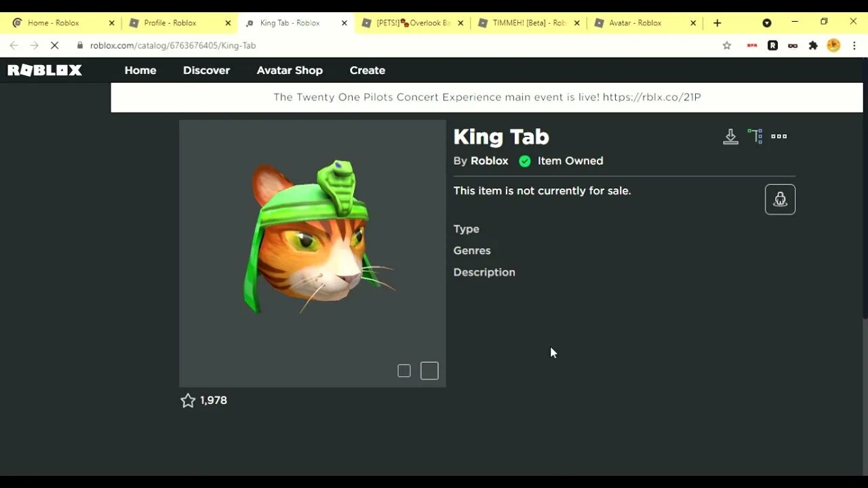Viewport: 868px width, 488px height.
Task: Click the Roblox logo in the navbar
Action: [x=45, y=70]
